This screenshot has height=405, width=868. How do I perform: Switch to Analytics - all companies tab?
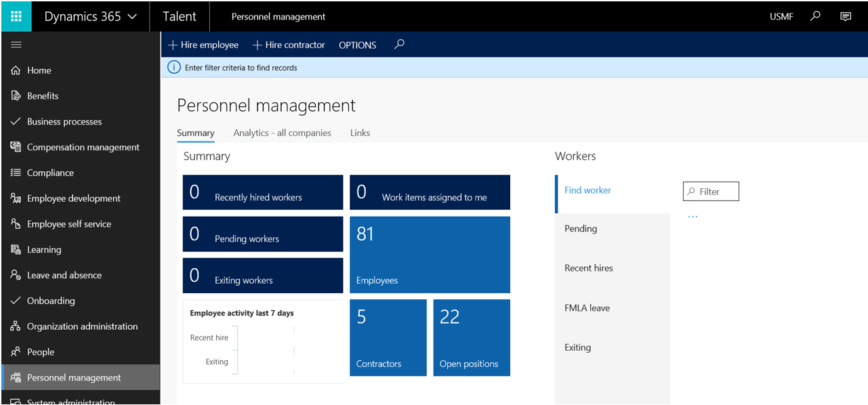[x=283, y=133]
